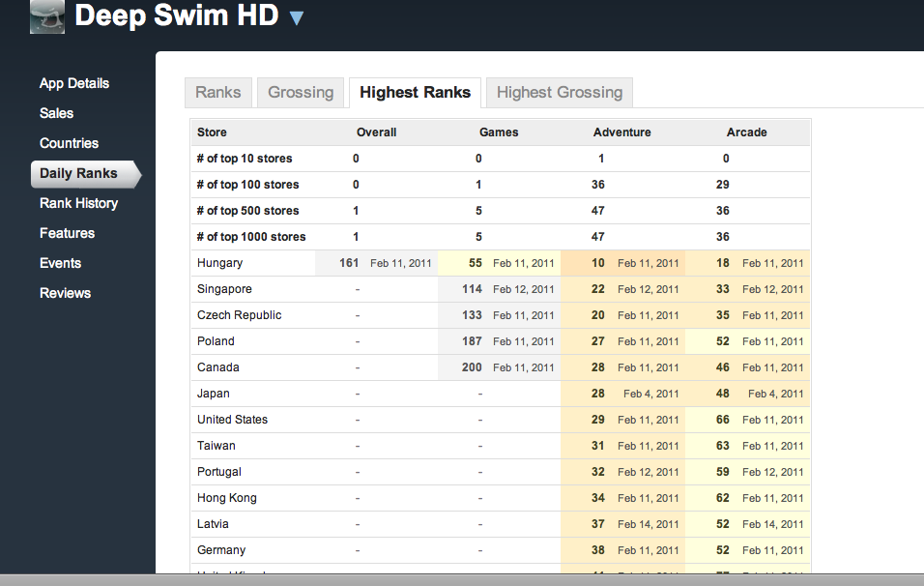924x586 pixels.
Task: Select the Canada store row
Action: coord(500,367)
